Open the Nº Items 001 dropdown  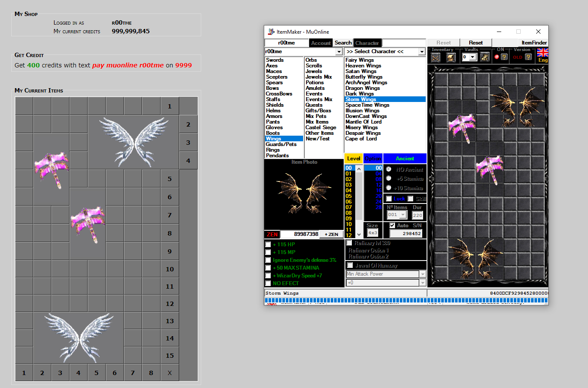[403, 215]
